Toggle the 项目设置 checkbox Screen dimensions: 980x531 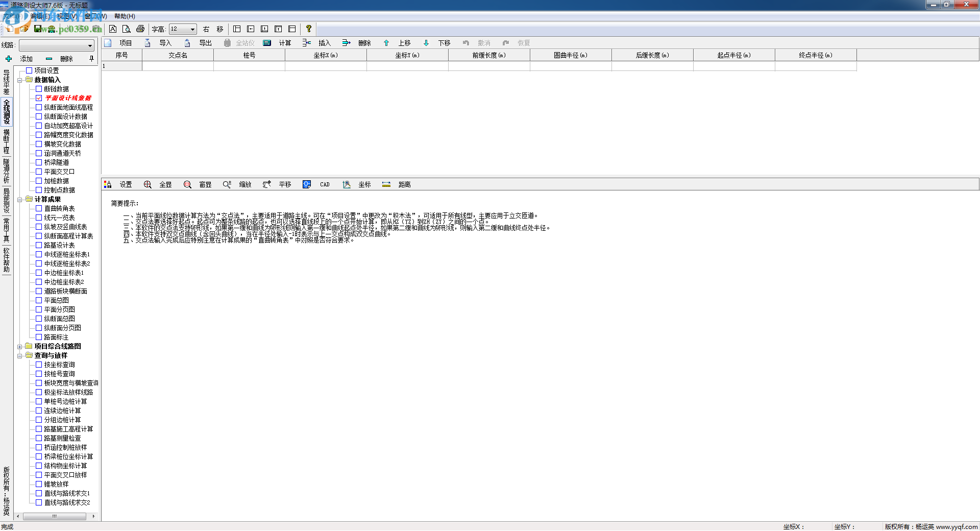coord(29,70)
